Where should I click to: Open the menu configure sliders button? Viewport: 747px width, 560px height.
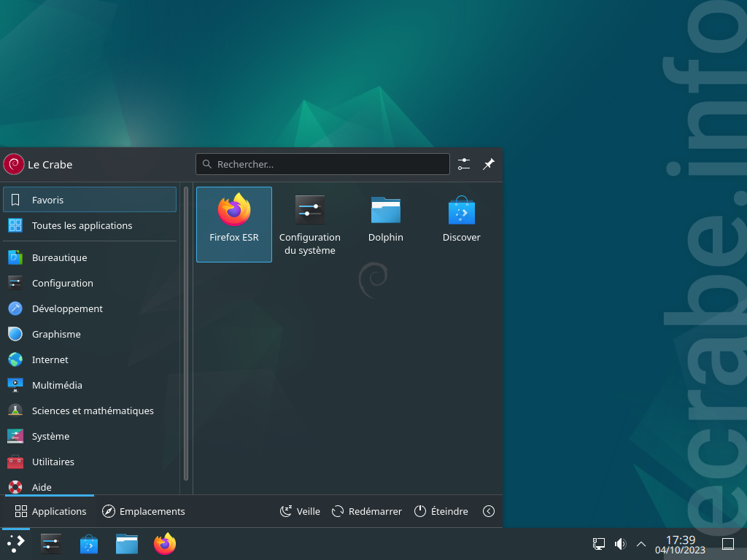tap(463, 164)
